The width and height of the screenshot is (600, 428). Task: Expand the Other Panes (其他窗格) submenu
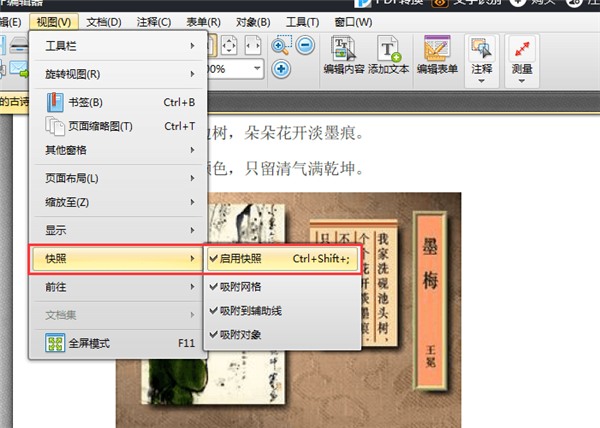tap(120, 150)
